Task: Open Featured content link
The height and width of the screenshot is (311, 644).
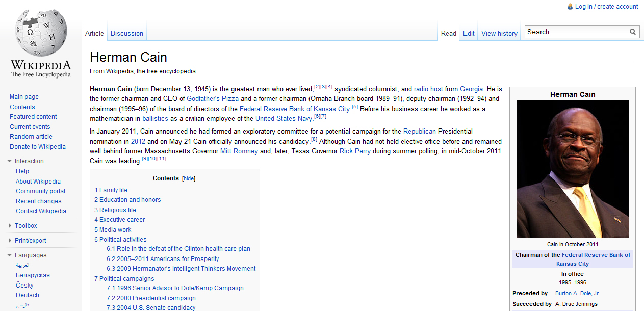Action: (33, 117)
